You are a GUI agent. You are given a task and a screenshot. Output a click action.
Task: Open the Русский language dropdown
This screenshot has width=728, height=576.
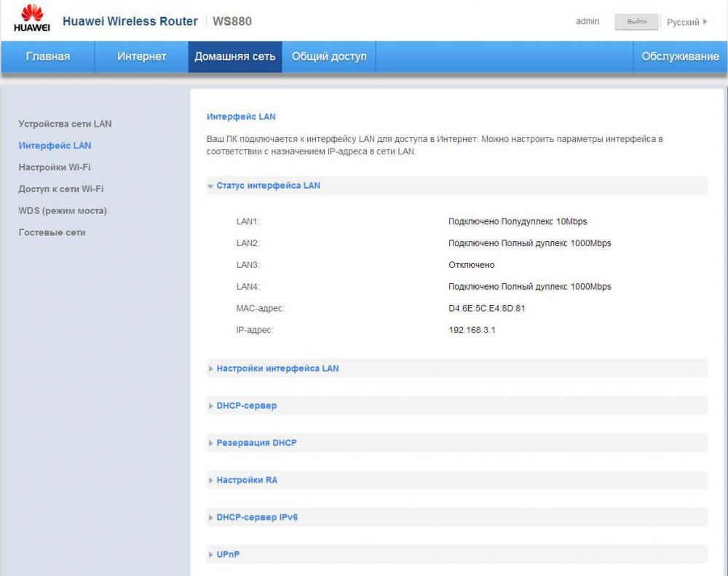(x=687, y=23)
